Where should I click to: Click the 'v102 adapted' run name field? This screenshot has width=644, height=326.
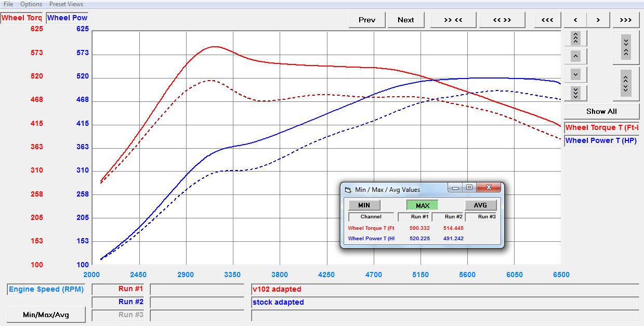(x=444, y=289)
